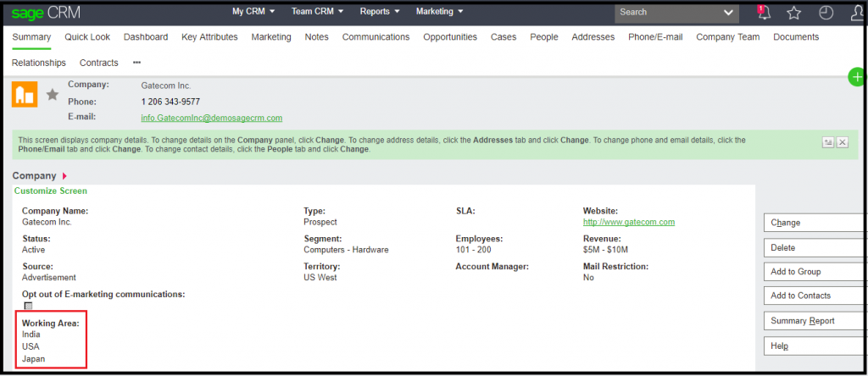Screen dimensions: 868x376
Task: Open the notifications bell icon
Action: [x=764, y=12]
